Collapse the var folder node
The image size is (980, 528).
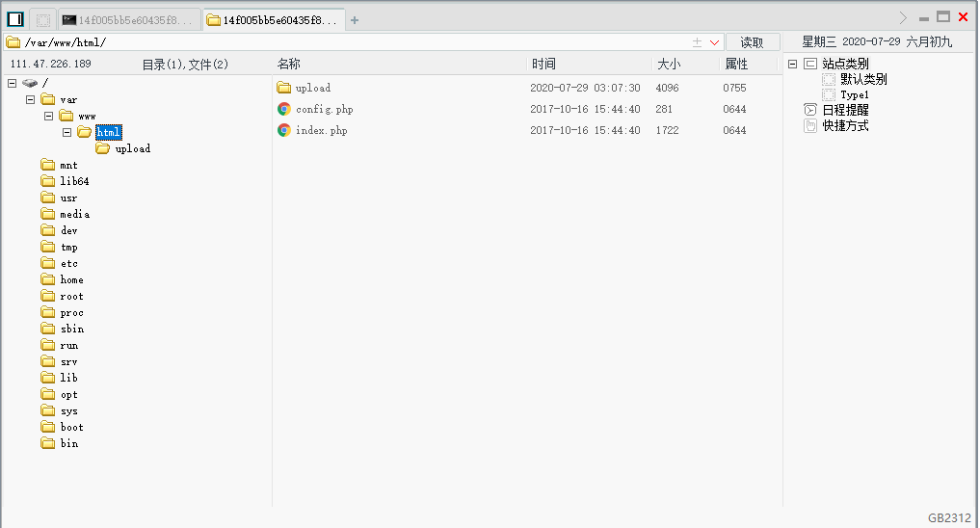tap(30, 99)
